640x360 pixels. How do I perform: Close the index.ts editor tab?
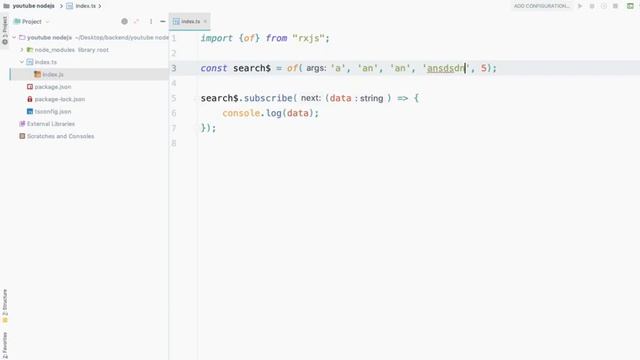205,21
